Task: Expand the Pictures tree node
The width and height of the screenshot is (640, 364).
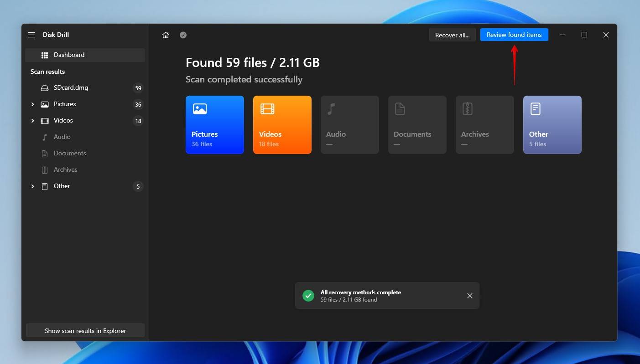Action: click(32, 104)
